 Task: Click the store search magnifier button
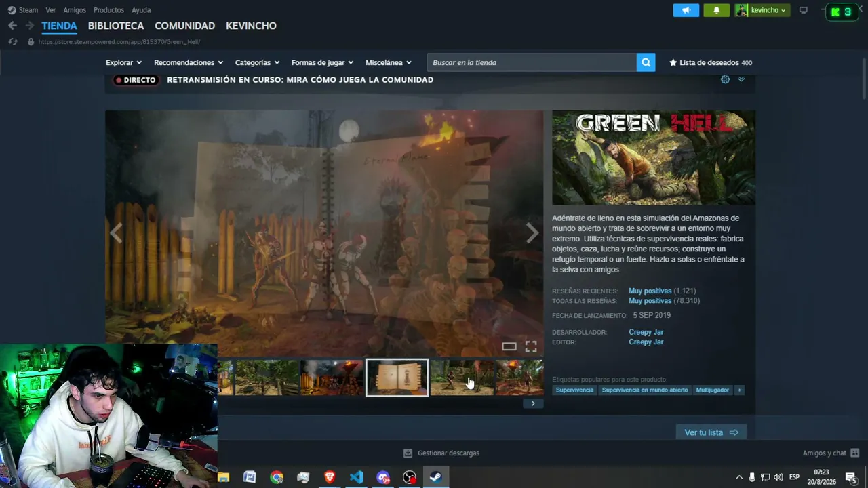click(x=646, y=62)
